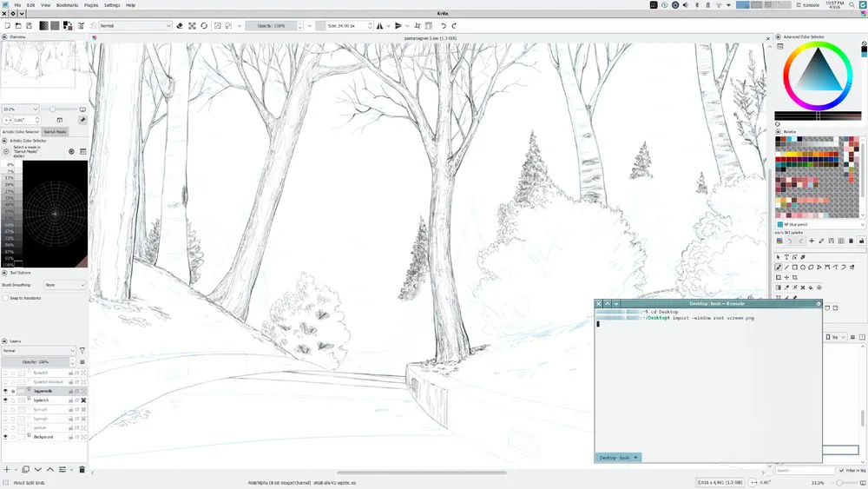The width and height of the screenshot is (868, 489).
Task: Duplicate layer using the layers panel icon
Action: click(25, 470)
